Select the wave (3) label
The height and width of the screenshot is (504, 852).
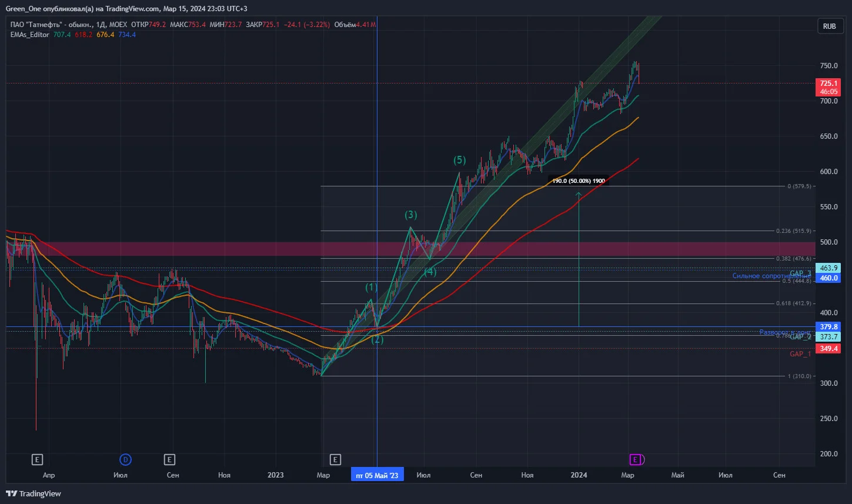point(410,215)
